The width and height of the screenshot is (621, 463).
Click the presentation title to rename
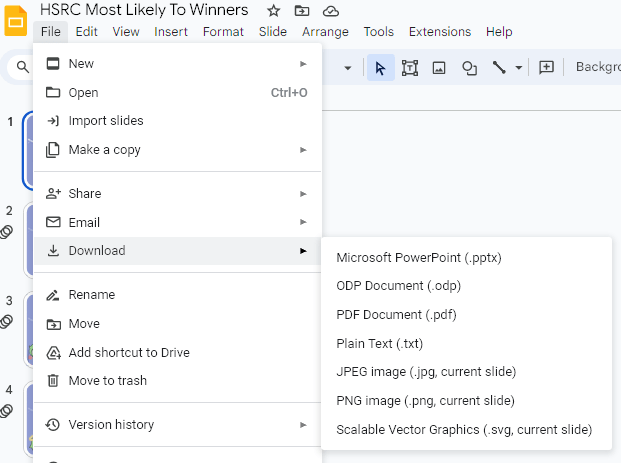[x=144, y=10]
